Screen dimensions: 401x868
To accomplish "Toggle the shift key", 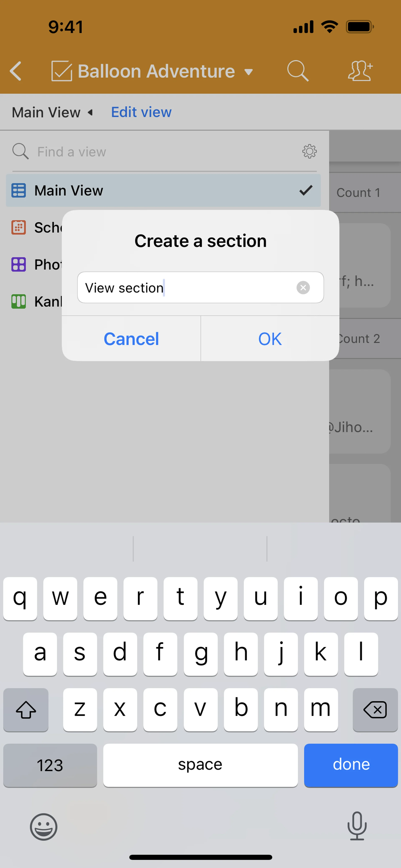I will 26,710.
